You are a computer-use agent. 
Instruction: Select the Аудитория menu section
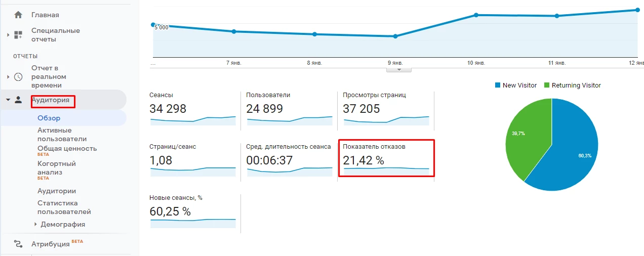[x=51, y=100]
